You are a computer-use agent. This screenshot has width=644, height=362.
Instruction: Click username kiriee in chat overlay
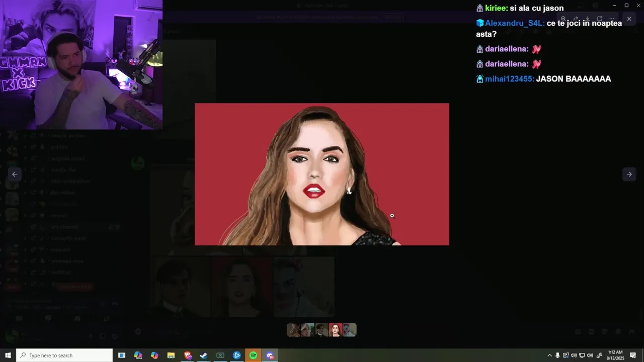496,8
